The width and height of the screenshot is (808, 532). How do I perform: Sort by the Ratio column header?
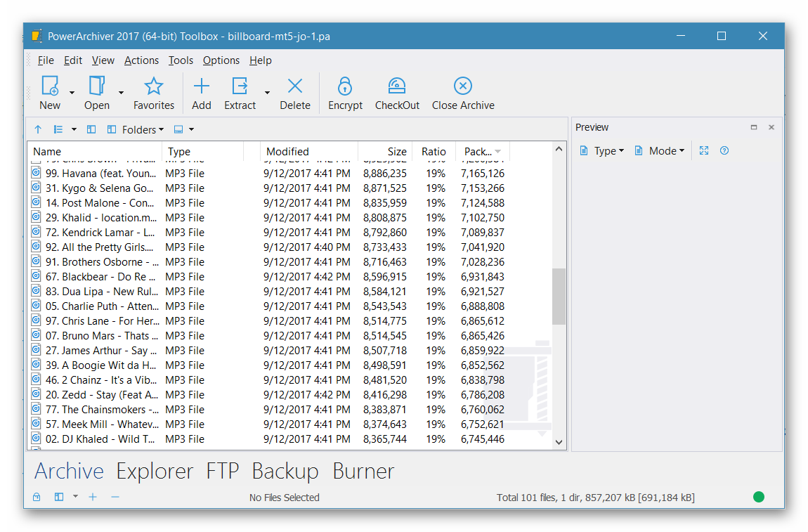click(434, 152)
